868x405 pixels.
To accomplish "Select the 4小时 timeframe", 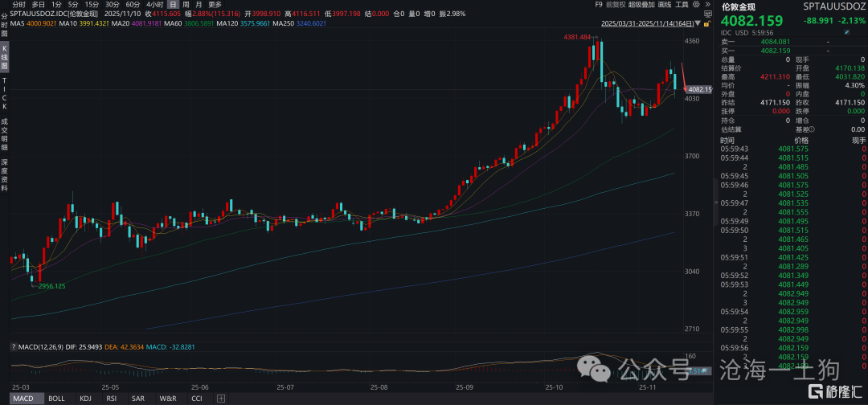I will (x=154, y=4).
